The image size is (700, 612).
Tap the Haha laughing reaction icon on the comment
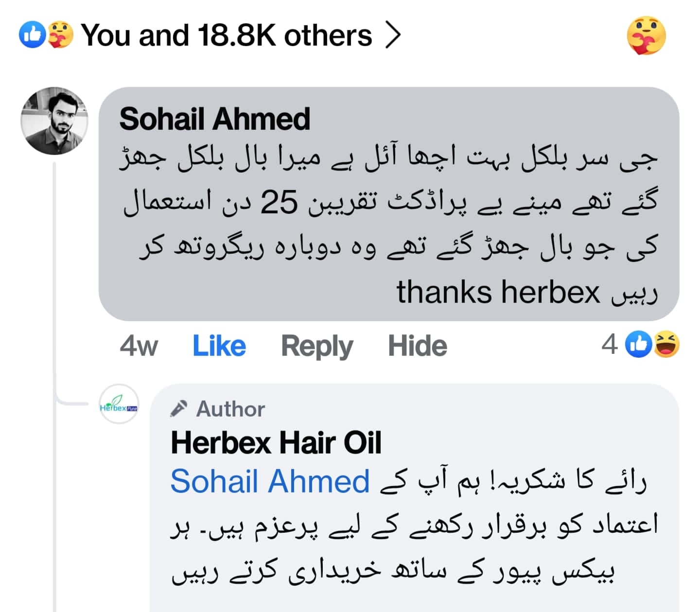tap(666, 345)
